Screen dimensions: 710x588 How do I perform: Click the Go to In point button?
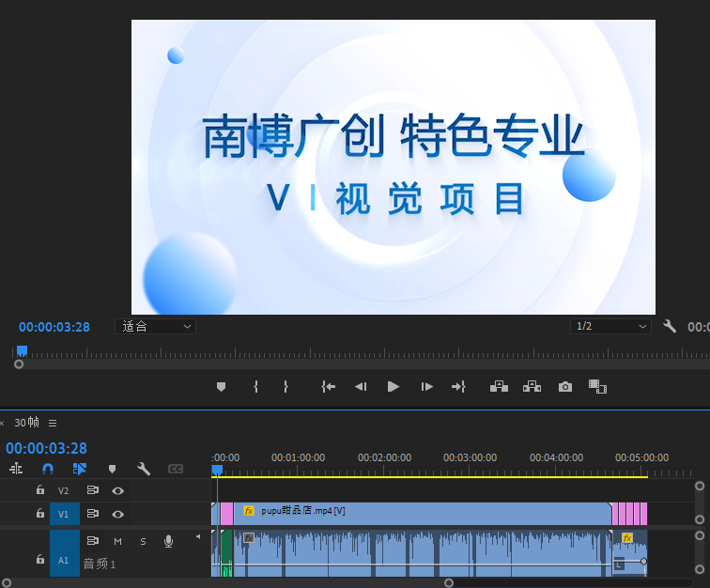tap(328, 386)
